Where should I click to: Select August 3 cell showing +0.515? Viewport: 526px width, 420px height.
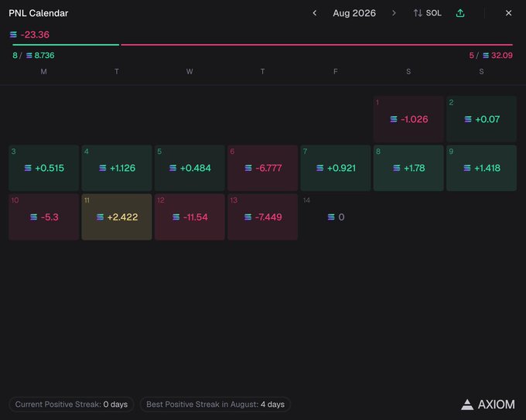pyautogui.click(x=44, y=168)
